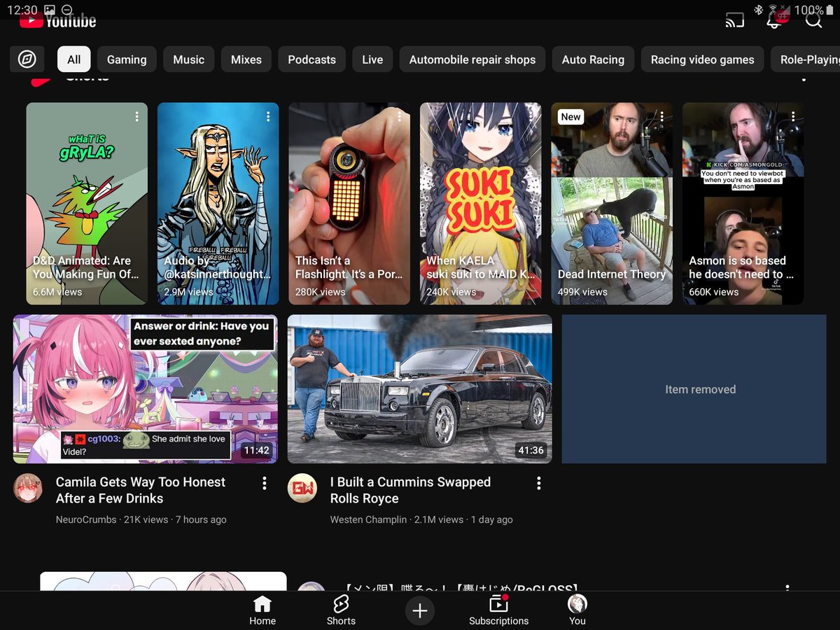Select Automobile repair shops chip
This screenshot has width=840, height=630.
point(472,59)
